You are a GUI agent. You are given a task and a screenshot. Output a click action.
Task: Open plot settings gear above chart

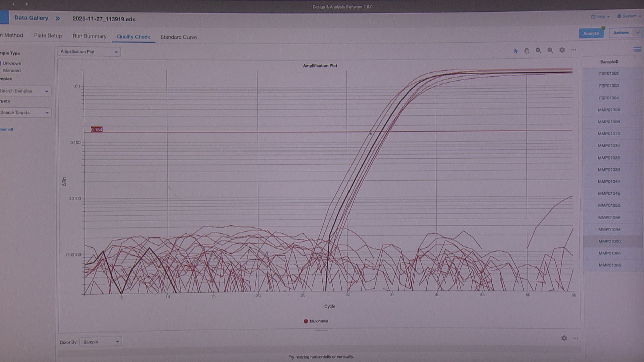[562, 50]
